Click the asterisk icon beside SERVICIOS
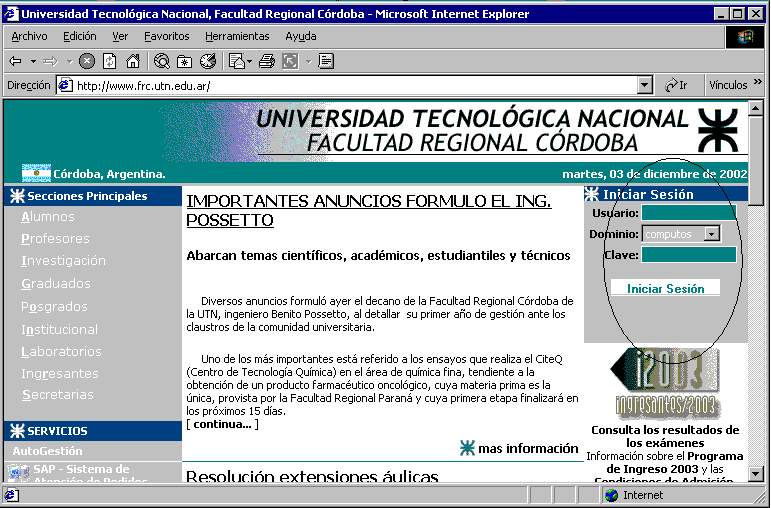The width and height of the screenshot is (771, 508). pos(17,431)
